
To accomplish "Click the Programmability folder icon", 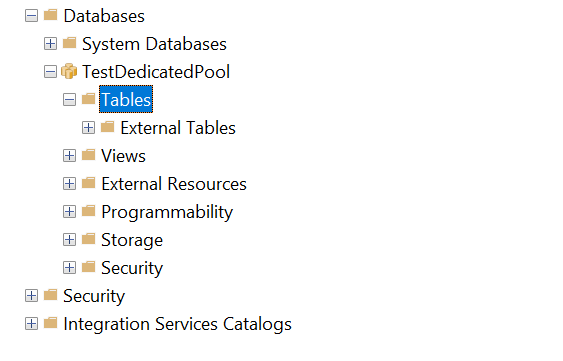I will coord(88,211).
